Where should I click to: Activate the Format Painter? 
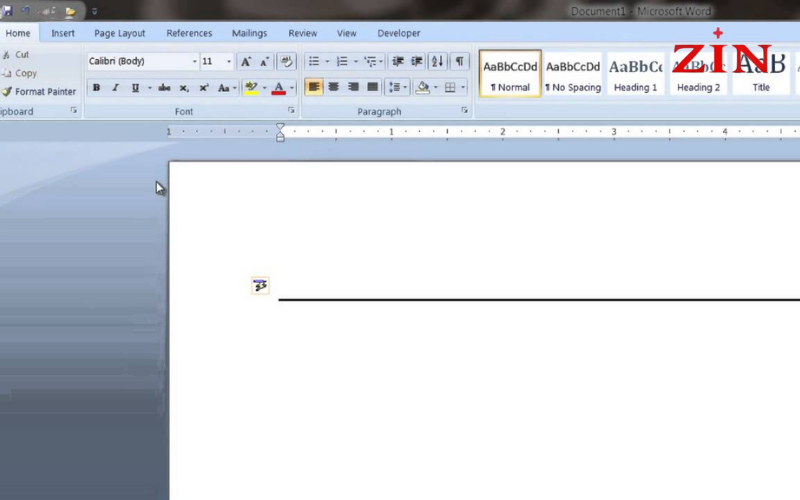click(39, 91)
